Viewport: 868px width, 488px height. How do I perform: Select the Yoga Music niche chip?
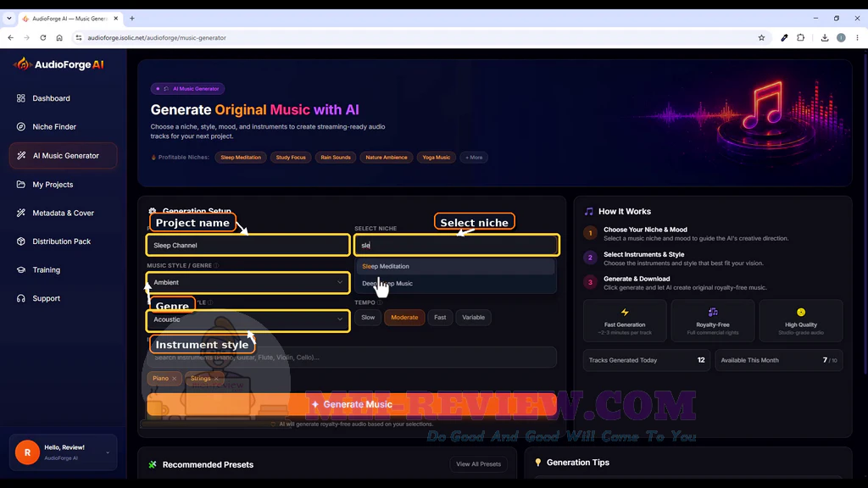point(437,158)
